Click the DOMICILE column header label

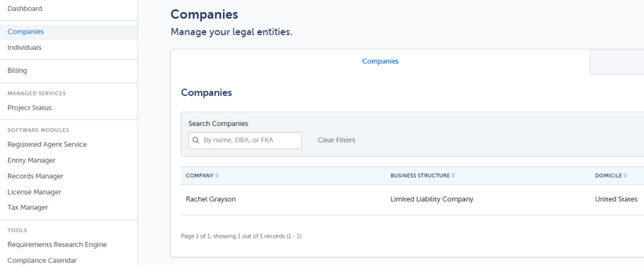pyautogui.click(x=609, y=176)
